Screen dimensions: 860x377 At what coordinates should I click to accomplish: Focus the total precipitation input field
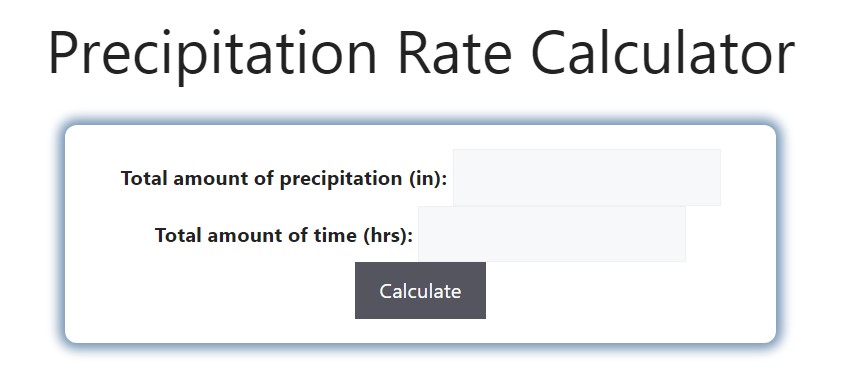click(x=587, y=177)
